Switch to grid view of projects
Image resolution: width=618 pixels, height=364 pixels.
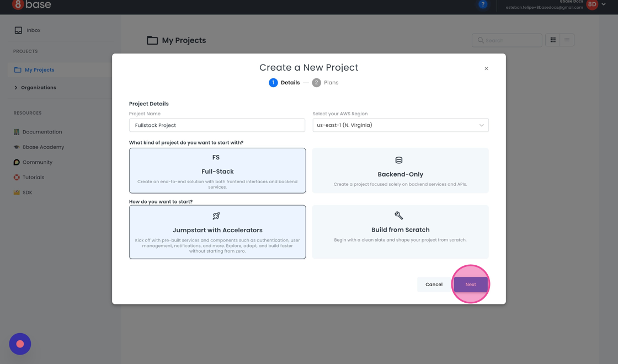click(x=553, y=40)
